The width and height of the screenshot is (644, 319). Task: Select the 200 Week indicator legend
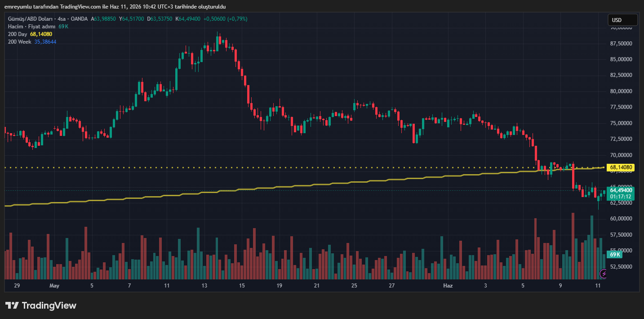[20, 42]
